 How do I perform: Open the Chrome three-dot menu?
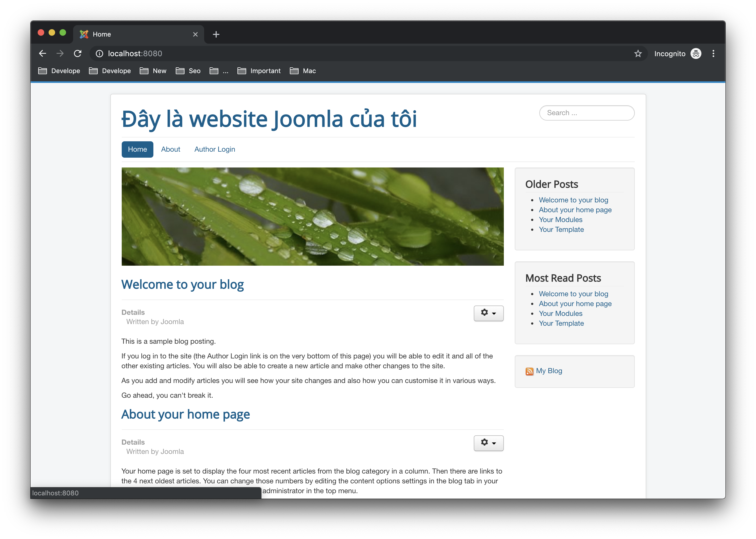pyautogui.click(x=713, y=53)
